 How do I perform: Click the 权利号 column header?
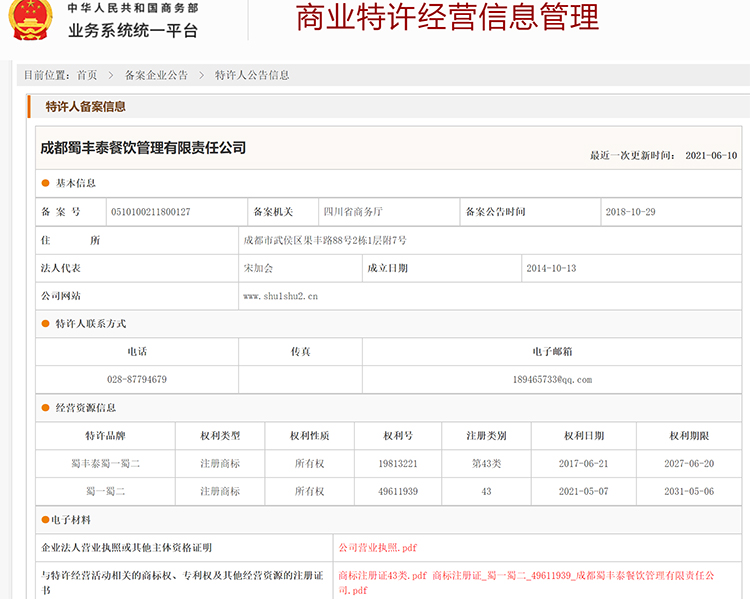[x=398, y=436]
